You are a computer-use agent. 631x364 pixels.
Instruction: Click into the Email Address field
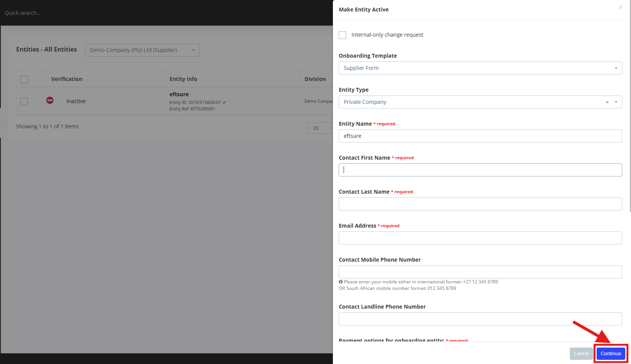coord(480,238)
